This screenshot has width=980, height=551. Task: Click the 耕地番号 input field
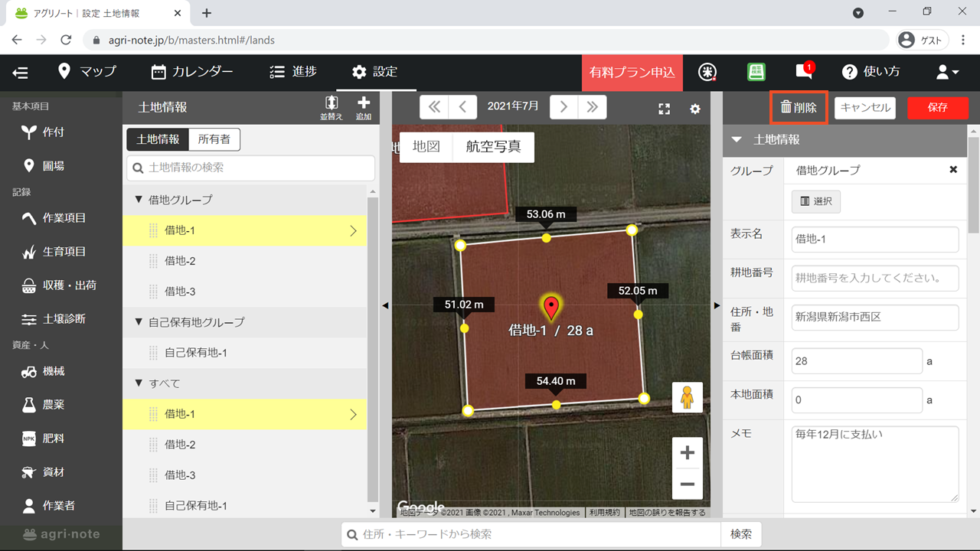click(x=874, y=279)
